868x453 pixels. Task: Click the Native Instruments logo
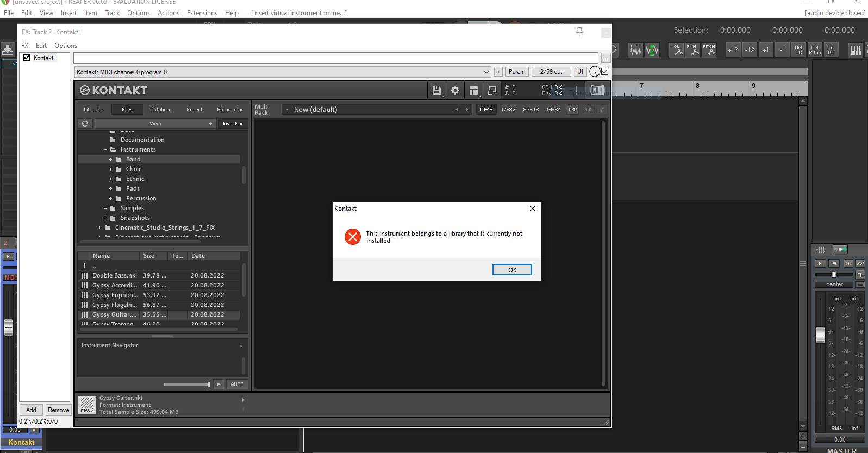click(597, 90)
